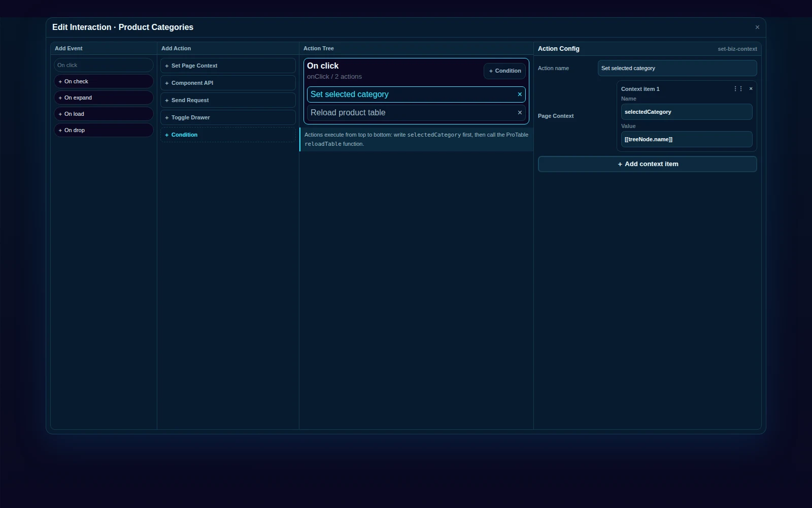This screenshot has width=812, height=508.
Task: Click the Action name input field
Action: click(x=677, y=68)
